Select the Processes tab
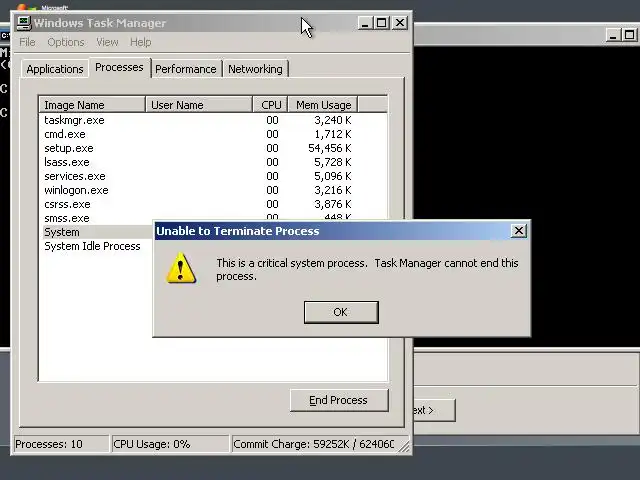The width and height of the screenshot is (640, 480). tap(120, 67)
